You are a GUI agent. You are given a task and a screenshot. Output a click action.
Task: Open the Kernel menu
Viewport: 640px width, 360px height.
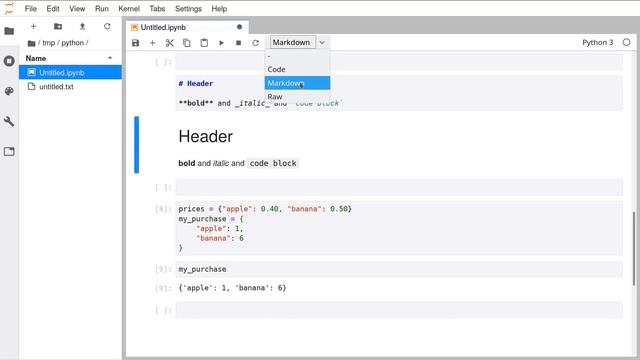[x=129, y=9]
